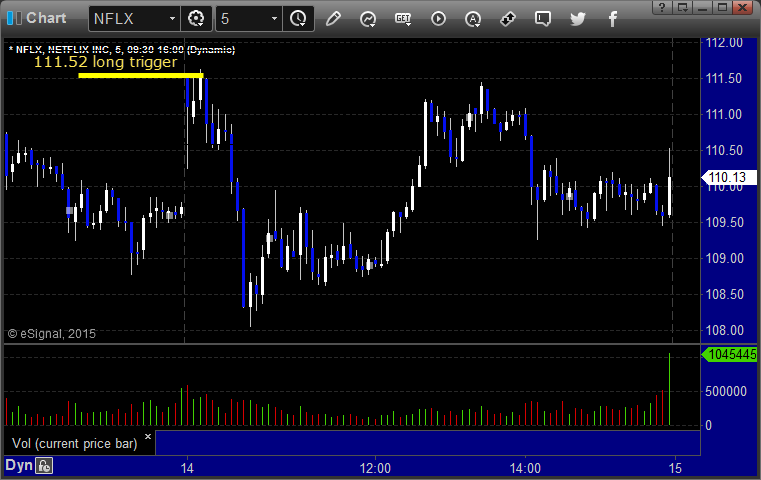Click the 'Vol (current price bar)' label
This screenshot has width=761, height=480.
[x=75, y=444]
